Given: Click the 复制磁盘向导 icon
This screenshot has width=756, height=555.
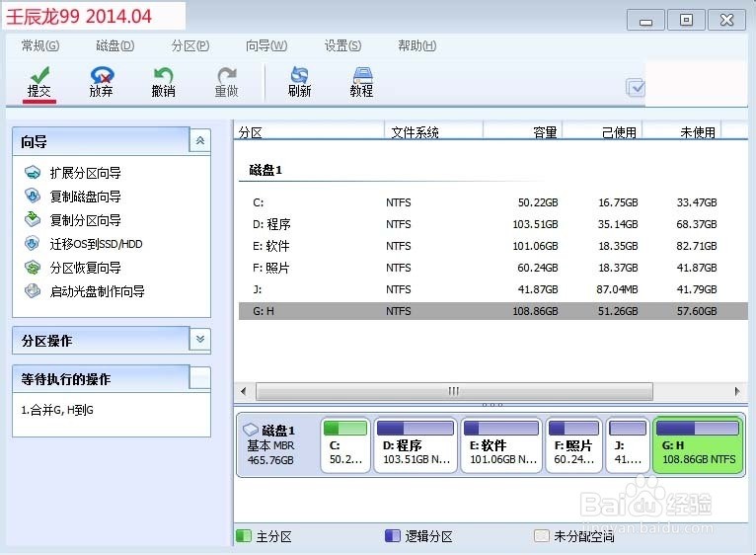Looking at the screenshot, I should (x=33, y=196).
